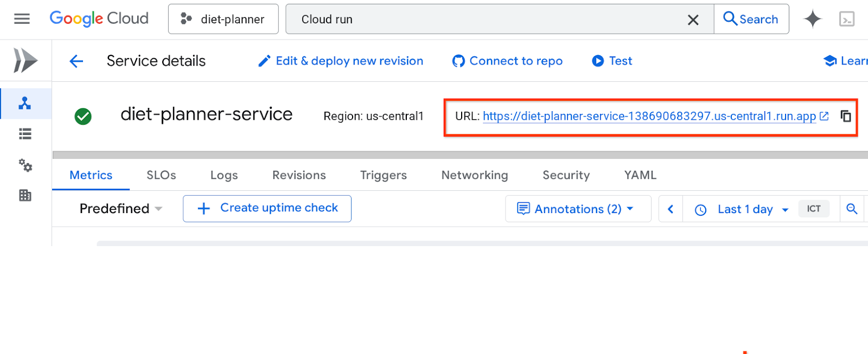Click the gears icon in the sidebar
The width and height of the screenshot is (868, 354).
(25, 165)
